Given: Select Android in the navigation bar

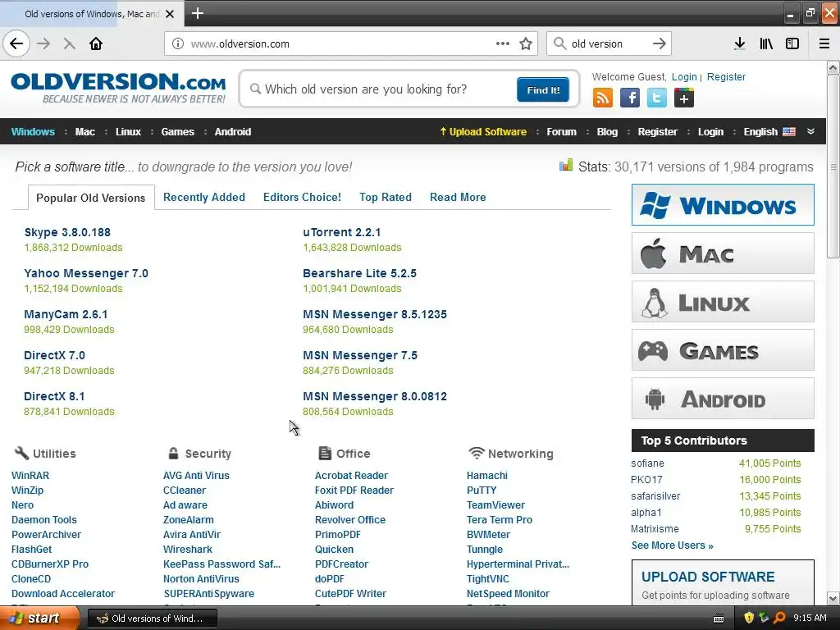Looking at the screenshot, I should [x=233, y=132].
